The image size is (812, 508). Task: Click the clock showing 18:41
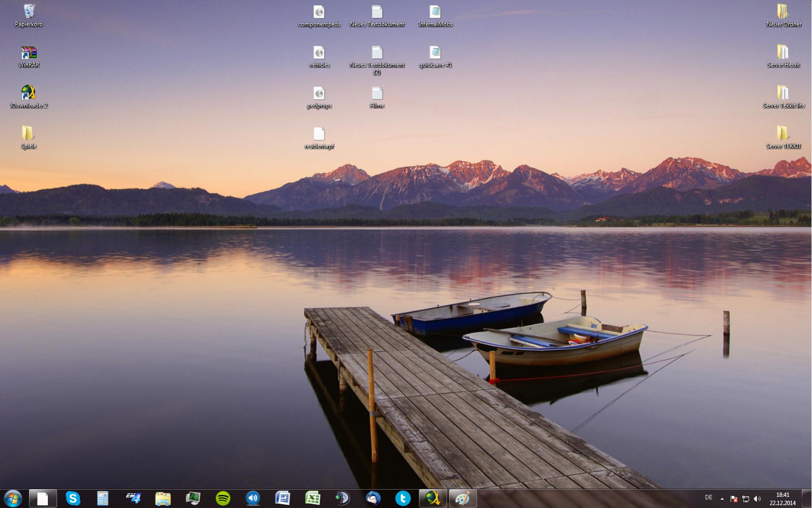click(x=782, y=498)
